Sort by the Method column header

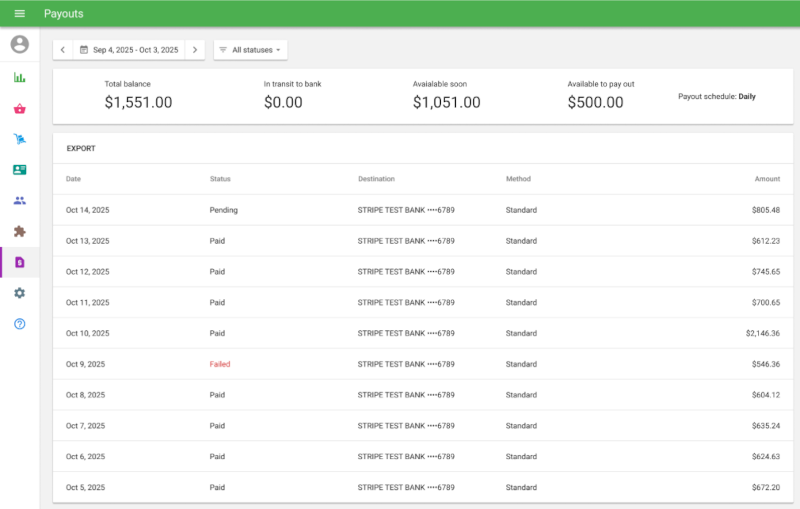click(518, 179)
